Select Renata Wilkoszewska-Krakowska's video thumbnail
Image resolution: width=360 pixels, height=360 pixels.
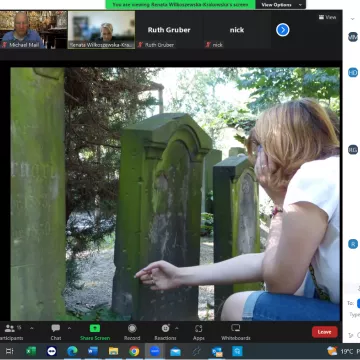[101, 30]
